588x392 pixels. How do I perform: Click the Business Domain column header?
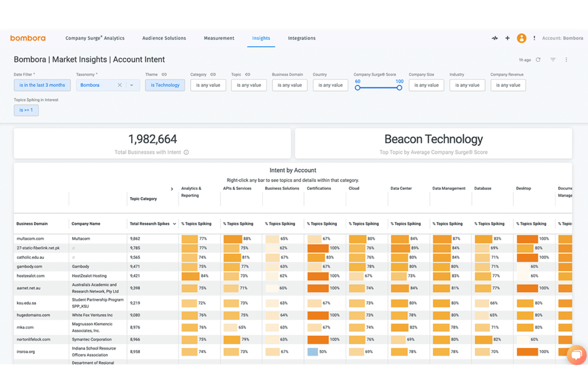32,224
